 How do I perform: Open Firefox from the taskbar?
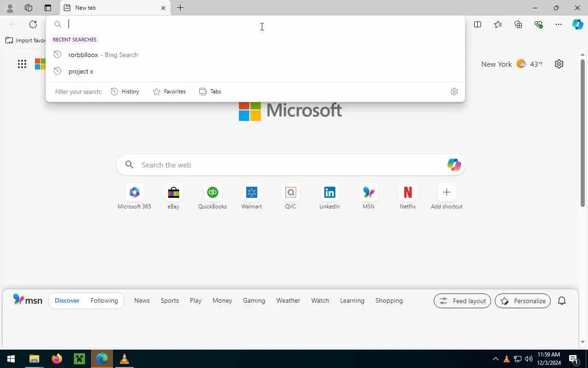(57, 359)
